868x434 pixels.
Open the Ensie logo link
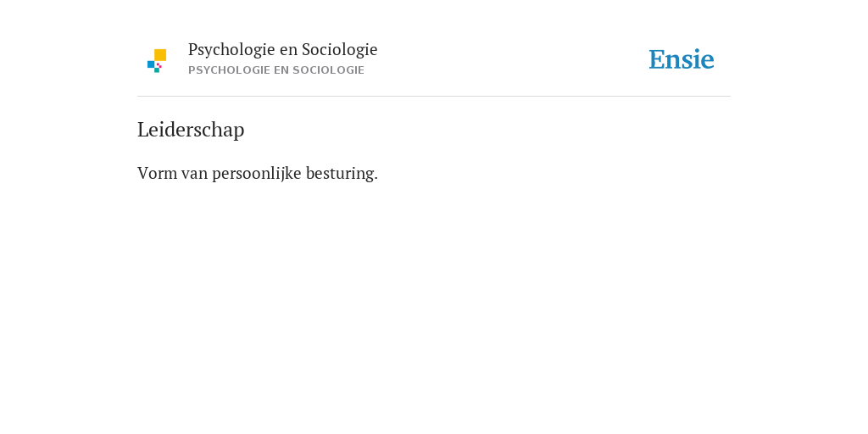[682, 59]
